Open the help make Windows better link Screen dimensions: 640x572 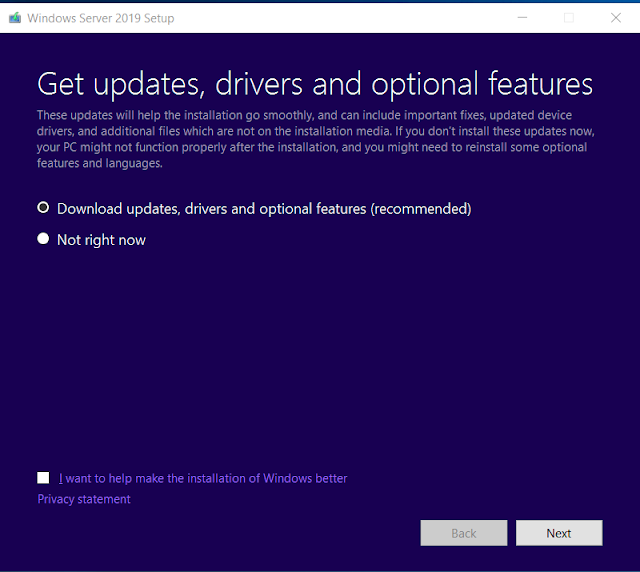203,478
